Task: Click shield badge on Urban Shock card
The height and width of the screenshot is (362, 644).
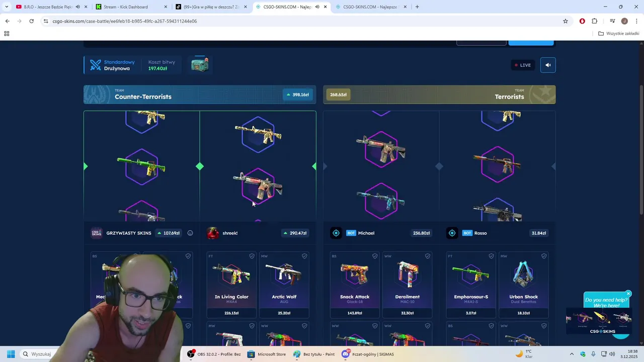Action: pos(544,256)
